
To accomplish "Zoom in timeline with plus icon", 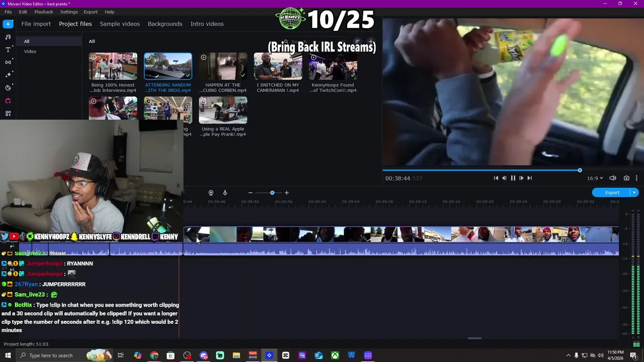I will (287, 193).
